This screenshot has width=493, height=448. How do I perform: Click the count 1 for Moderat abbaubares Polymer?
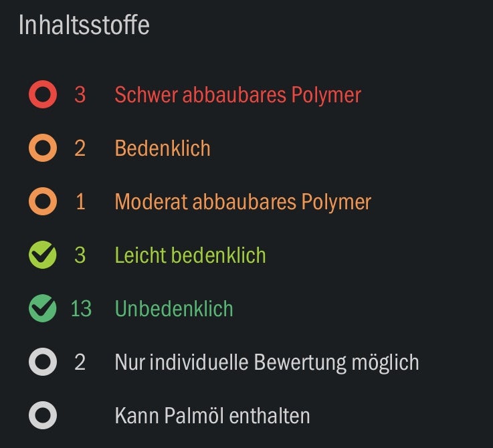click(80, 201)
